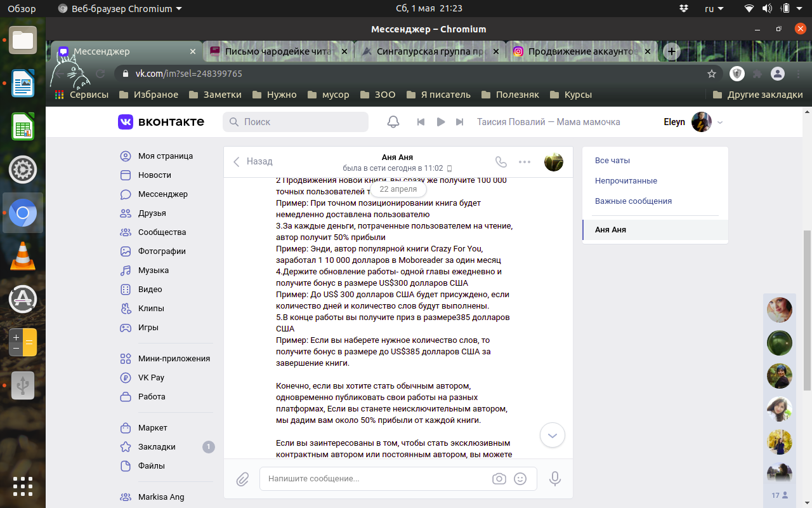Start a voice call with Аня Аня

pyautogui.click(x=501, y=162)
